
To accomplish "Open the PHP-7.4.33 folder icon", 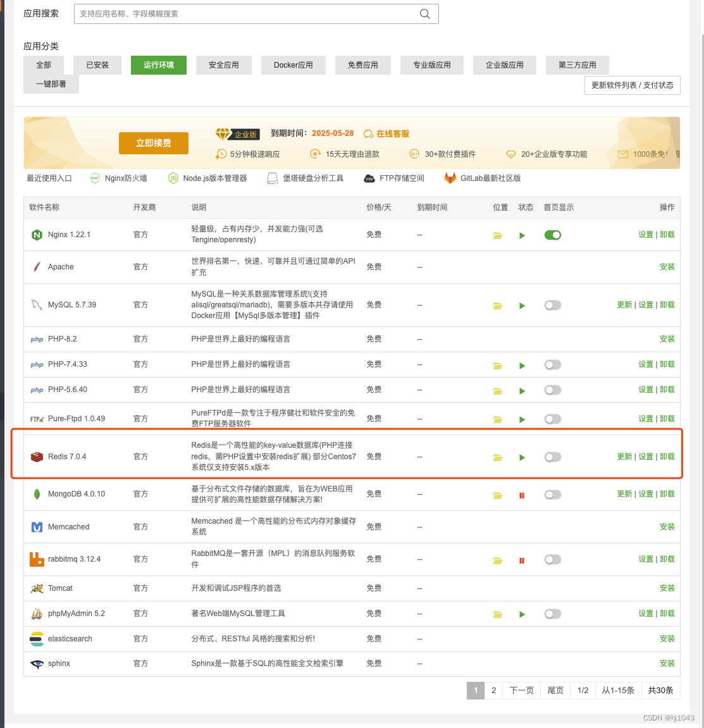I will pos(497,366).
